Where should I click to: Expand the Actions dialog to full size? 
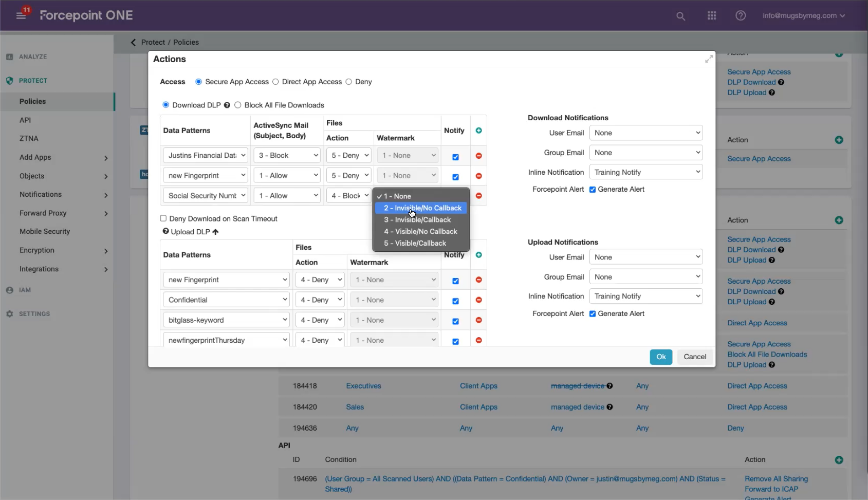[709, 60]
